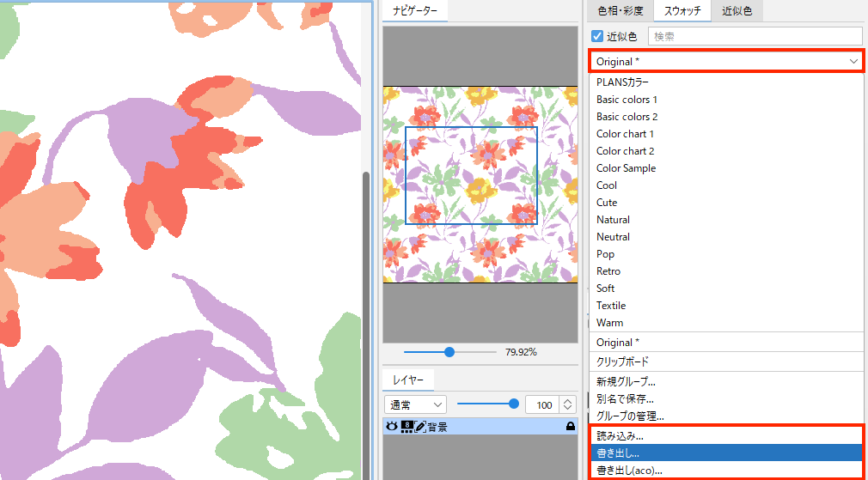Screen dimensions: 868x480
Task: Pick the Cool swatch group
Action: (727, 185)
